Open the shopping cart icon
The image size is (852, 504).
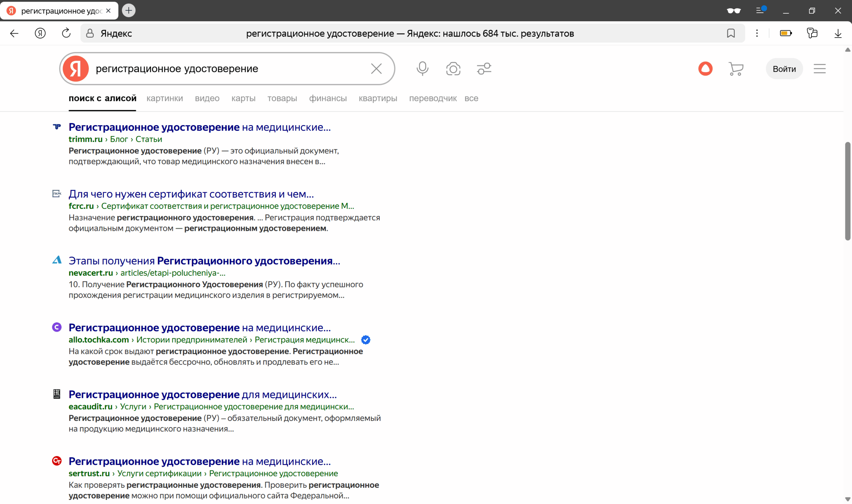pos(736,69)
